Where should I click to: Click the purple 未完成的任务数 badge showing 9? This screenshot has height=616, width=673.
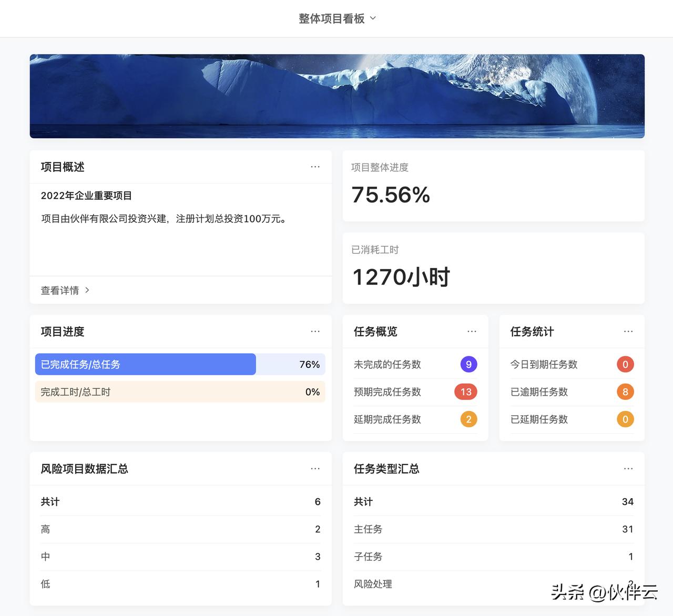(468, 364)
